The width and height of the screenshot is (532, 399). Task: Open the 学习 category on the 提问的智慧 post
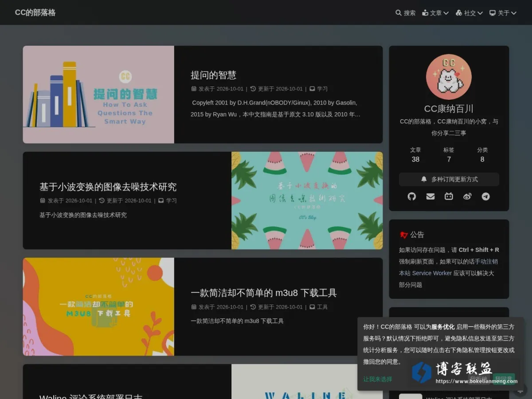click(x=322, y=89)
